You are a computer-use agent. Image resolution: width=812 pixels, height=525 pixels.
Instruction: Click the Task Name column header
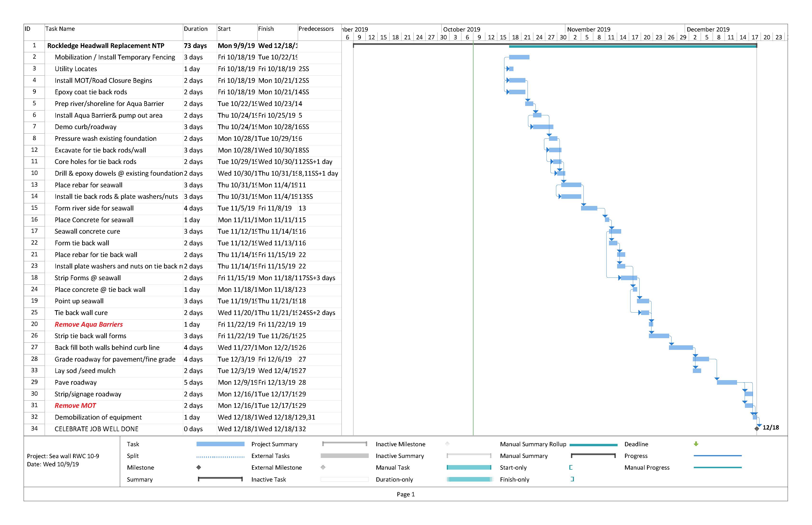click(x=60, y=29)
